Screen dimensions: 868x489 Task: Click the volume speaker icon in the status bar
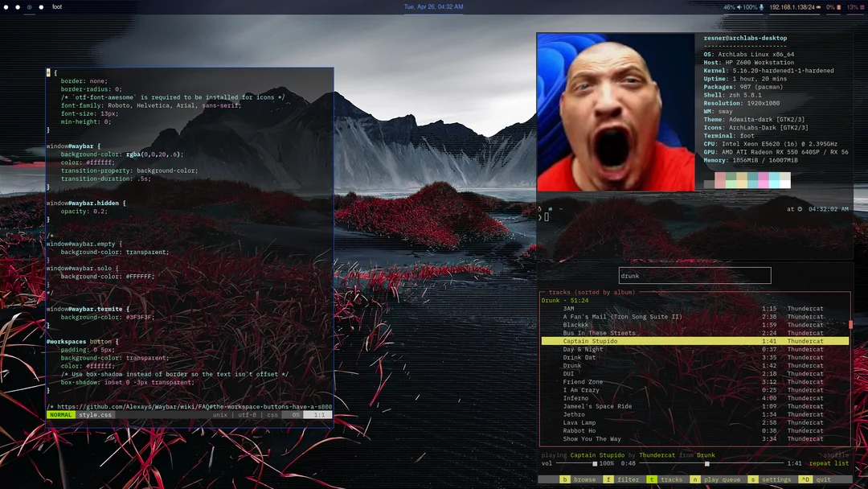coord(740,7)
